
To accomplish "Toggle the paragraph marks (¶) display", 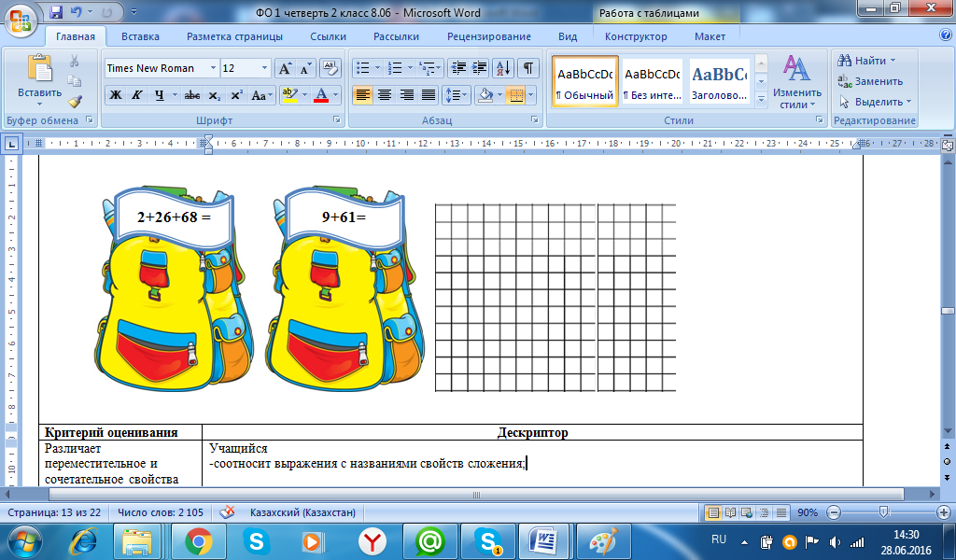I will (x=527, y=68).
